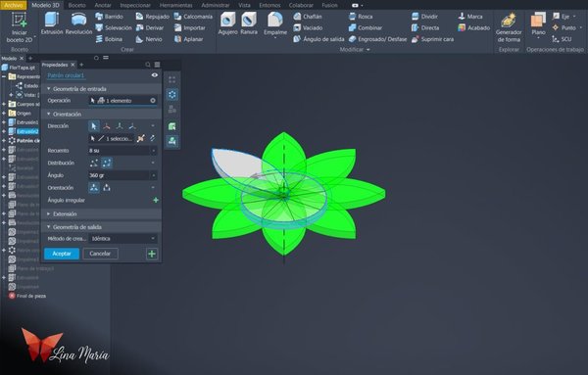Select the Empalme fillet tool
Viewport: 588px width, 375px height.
[275, 24]
